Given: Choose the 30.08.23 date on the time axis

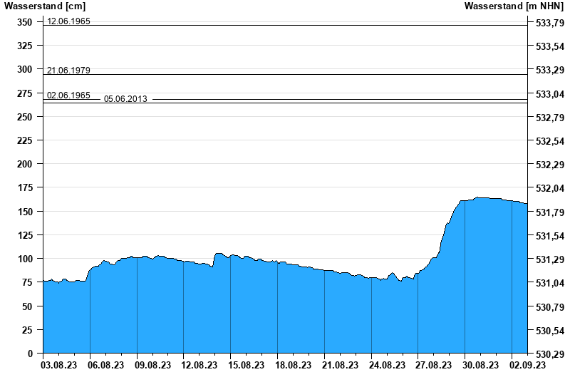Looking at the screenshot, I should 480,365.
